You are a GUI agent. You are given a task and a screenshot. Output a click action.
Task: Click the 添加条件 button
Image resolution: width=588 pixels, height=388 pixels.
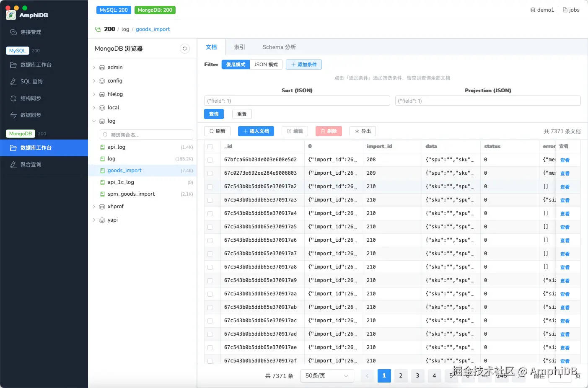point(304,65)
